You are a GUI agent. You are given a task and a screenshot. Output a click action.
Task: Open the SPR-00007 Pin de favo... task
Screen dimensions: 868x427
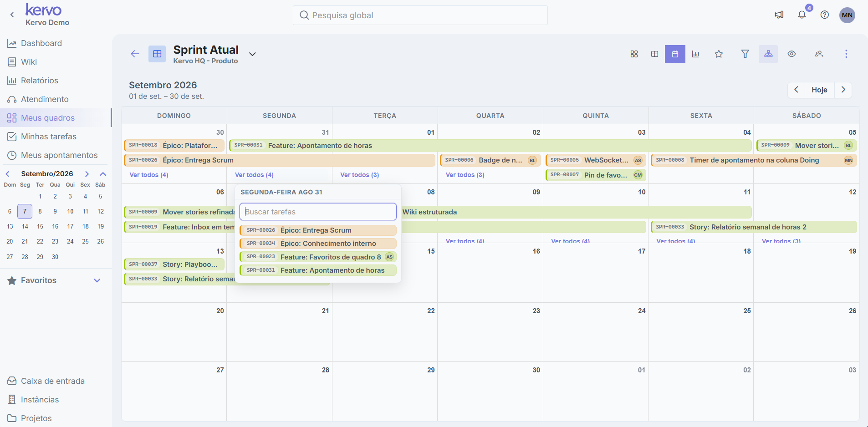click(x=596, y=175)
